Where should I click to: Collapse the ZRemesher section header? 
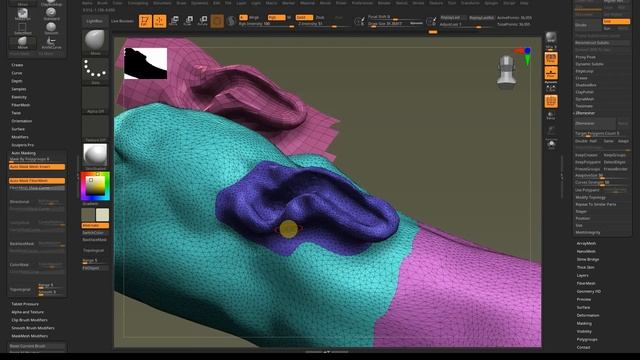[585, 113]
